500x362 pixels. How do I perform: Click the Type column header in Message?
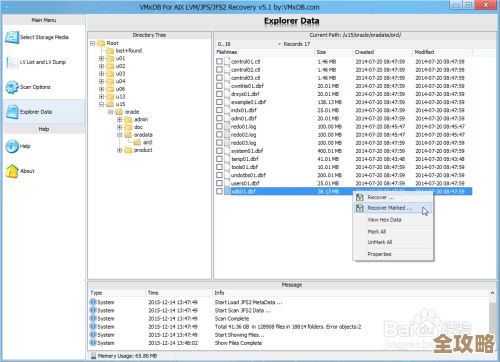pyautogui.click(x=117, y=293)
